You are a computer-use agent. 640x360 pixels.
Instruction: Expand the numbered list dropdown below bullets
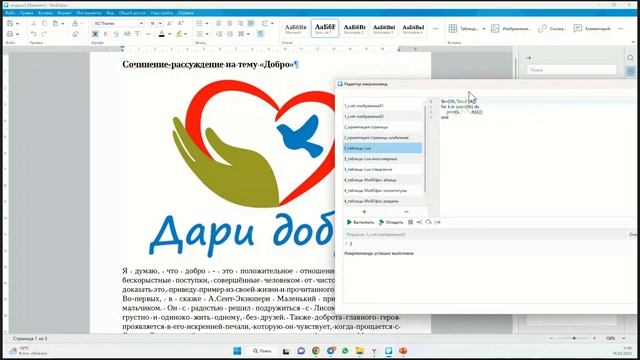point(207,34)
